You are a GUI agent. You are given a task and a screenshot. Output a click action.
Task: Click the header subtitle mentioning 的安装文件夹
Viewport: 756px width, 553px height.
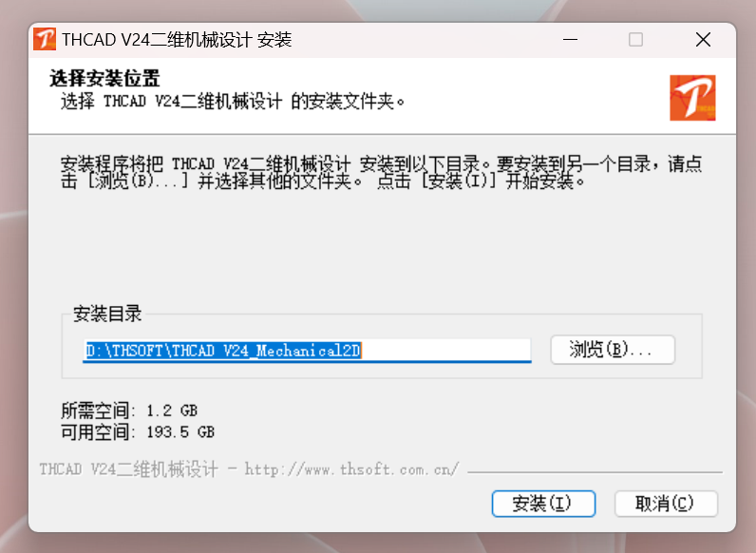(233, 102)
